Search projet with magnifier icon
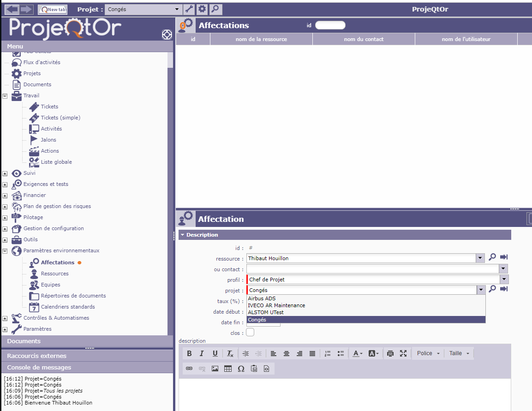The width and height of the screenshot is (532, 411). (492, 289)
